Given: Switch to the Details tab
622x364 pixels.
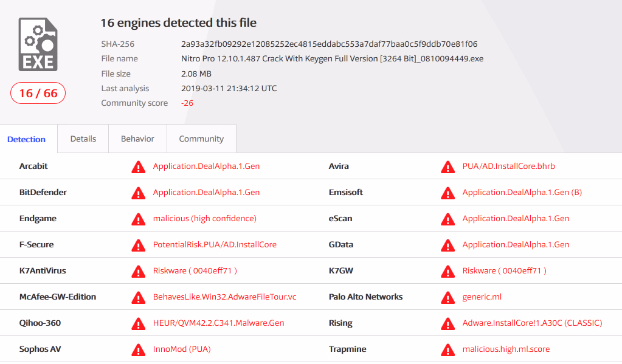Looking at the screenshot, I should [83, 139].
